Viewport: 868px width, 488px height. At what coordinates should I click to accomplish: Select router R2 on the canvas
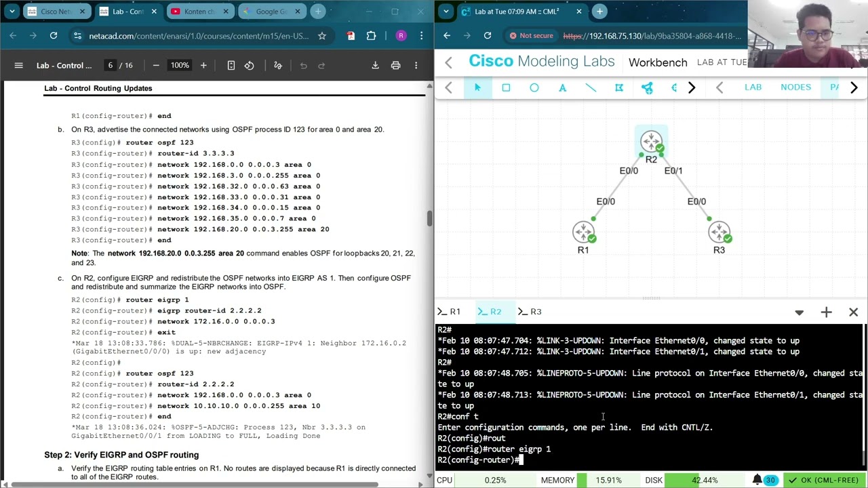[651, 142]
